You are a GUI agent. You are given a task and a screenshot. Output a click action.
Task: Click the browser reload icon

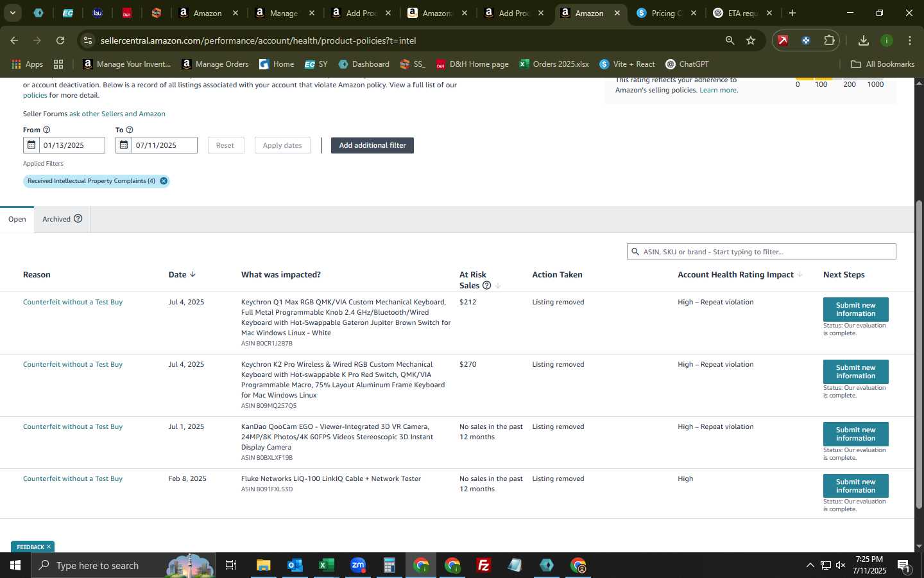(x=60, y=40)
